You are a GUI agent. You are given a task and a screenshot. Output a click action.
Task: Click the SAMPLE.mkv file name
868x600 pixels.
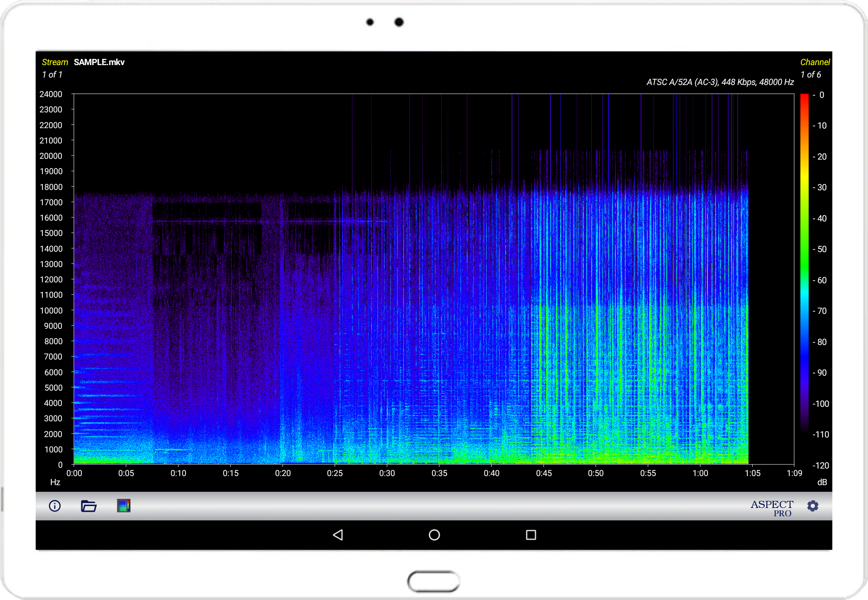(x=99, y=62)
